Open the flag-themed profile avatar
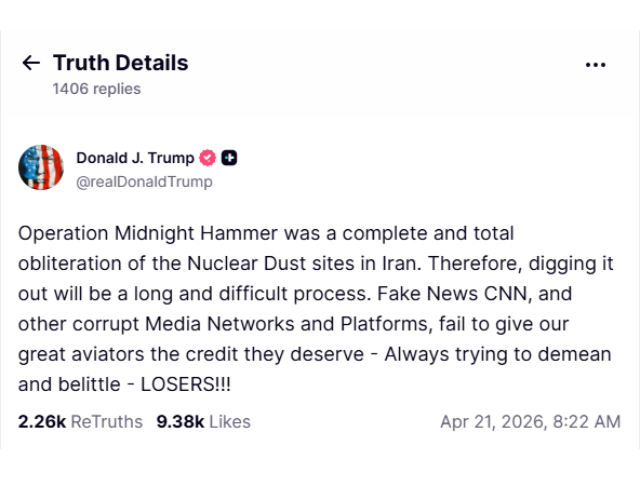The width and height of the screenshot is (640, 480). (41, 167)
